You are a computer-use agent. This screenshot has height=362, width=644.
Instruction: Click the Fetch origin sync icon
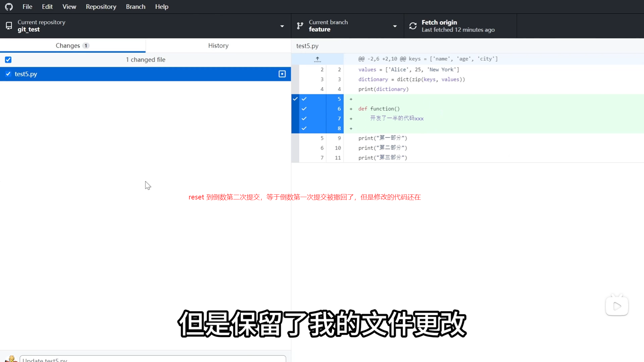click(x=413, y=26)
